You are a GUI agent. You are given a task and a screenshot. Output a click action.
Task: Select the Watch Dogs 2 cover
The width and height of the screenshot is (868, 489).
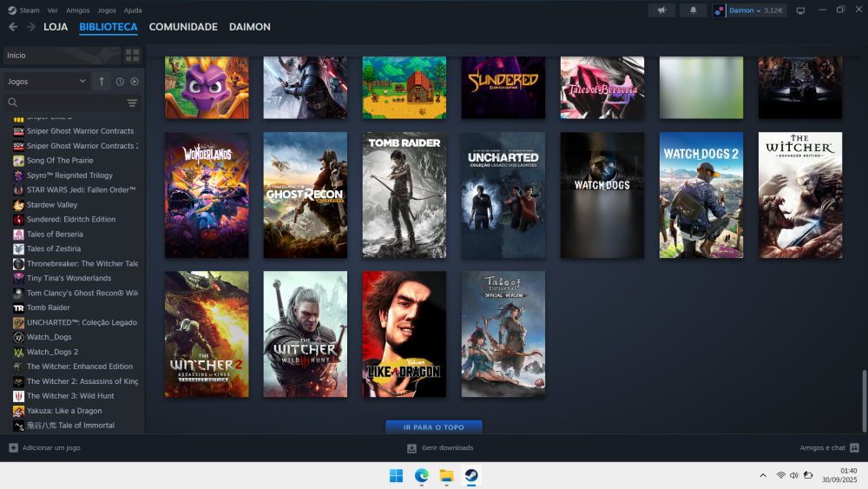coord(700,195)
